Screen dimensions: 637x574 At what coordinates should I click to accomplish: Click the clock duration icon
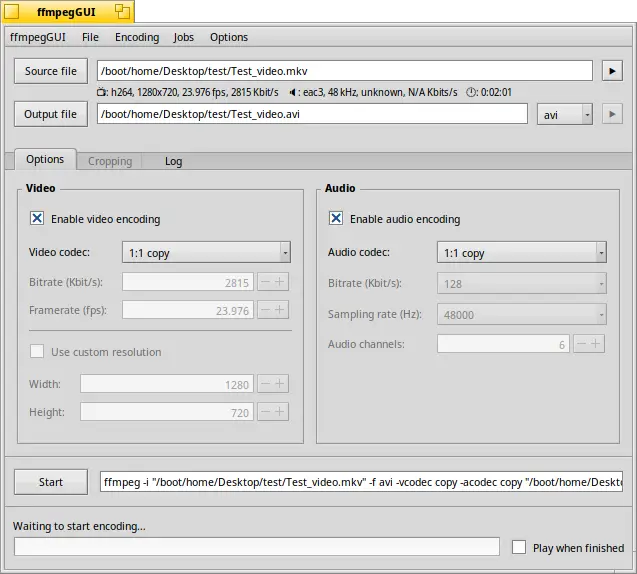471,93
